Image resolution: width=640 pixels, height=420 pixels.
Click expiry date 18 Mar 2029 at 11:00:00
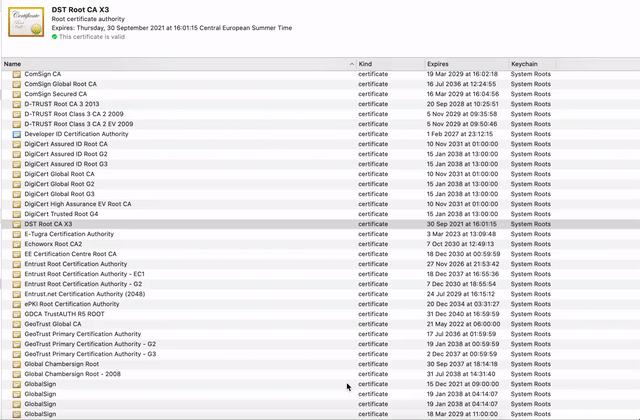[462, 414]
